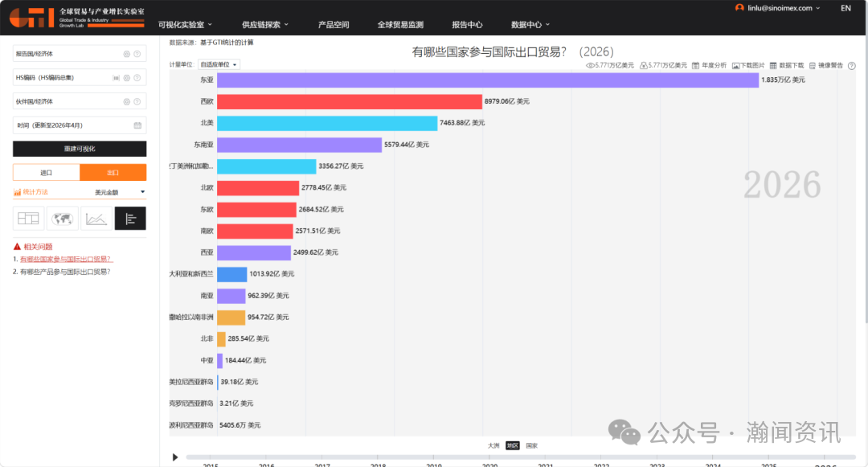Open help for 报告国/经济体 field
Image resolution: width=868 pixels, height=467 pixels.
point(137,54)
